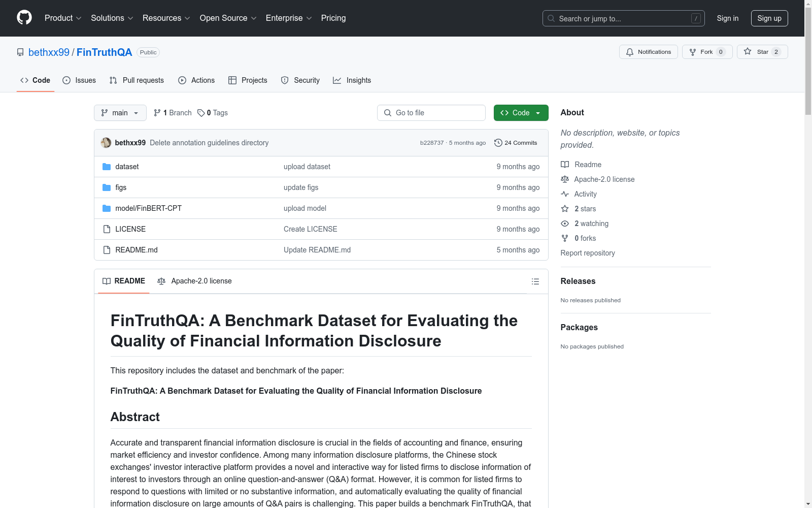Switch to the Issues tab
Image resolution: width=812 pixels, height=508 pixels.
79,80
